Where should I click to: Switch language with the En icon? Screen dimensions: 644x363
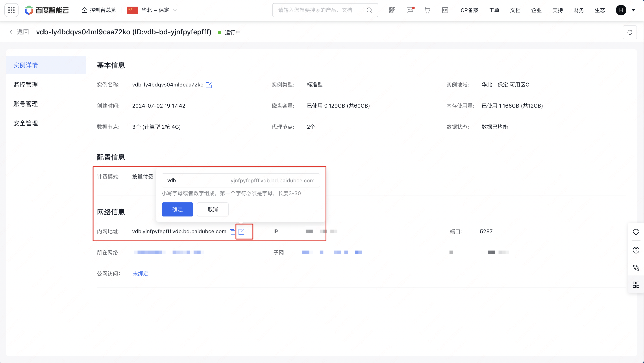(x=445, y=10)
